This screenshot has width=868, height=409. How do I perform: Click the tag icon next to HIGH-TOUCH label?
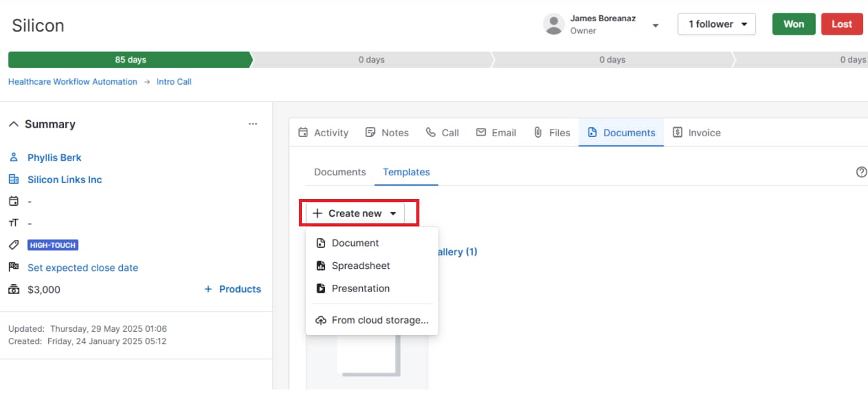tap(13, 245)
